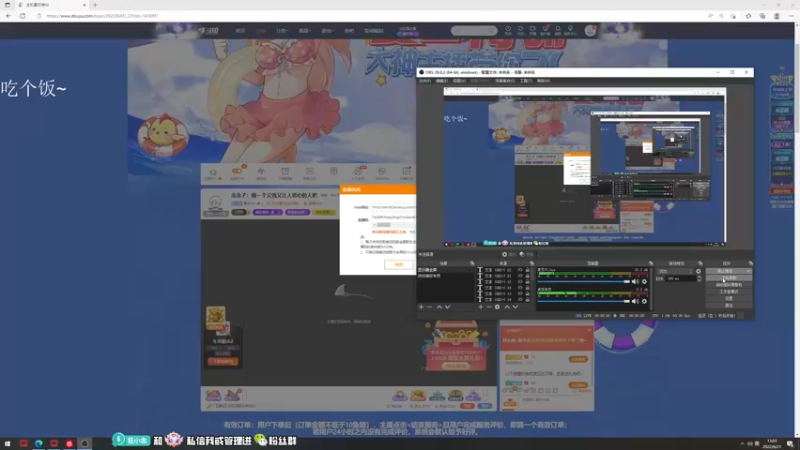The image size is (800, 450).
Task: Start the OBS virtual camera button
Action: 729,285
